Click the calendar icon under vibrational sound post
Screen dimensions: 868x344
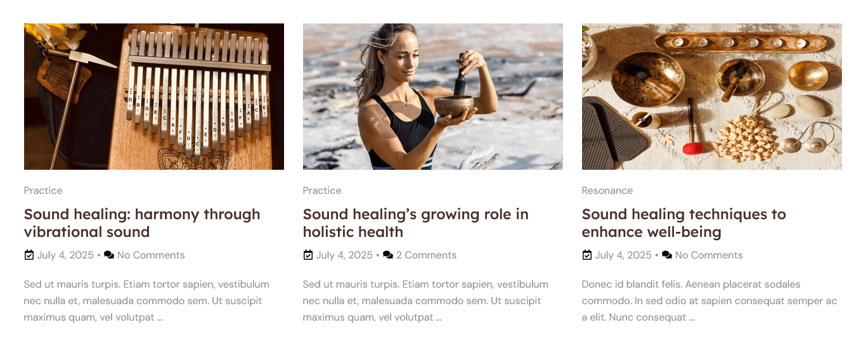point(29,255)
